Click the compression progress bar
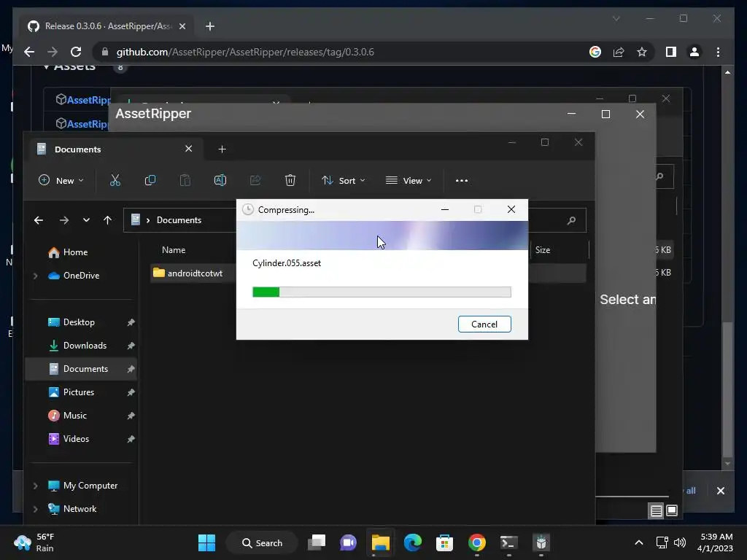 click(382, 292)
